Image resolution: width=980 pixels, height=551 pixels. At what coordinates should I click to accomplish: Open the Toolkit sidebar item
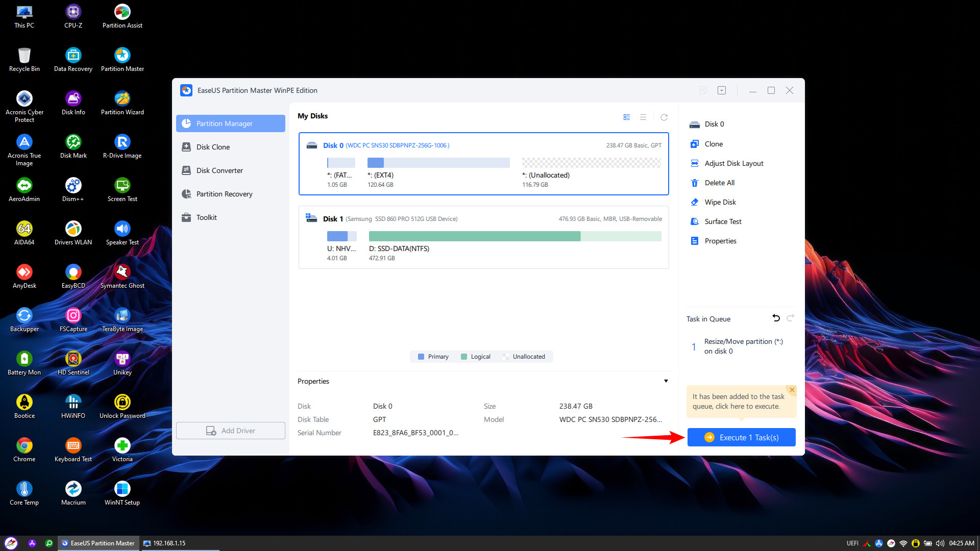[x=206, y=217]
